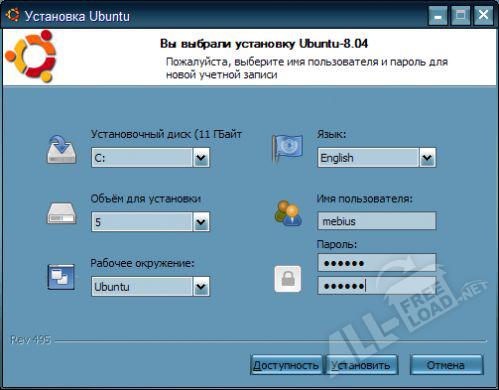Click the Отмена button
Screen dimensions: 499x390
click(446, 365)
